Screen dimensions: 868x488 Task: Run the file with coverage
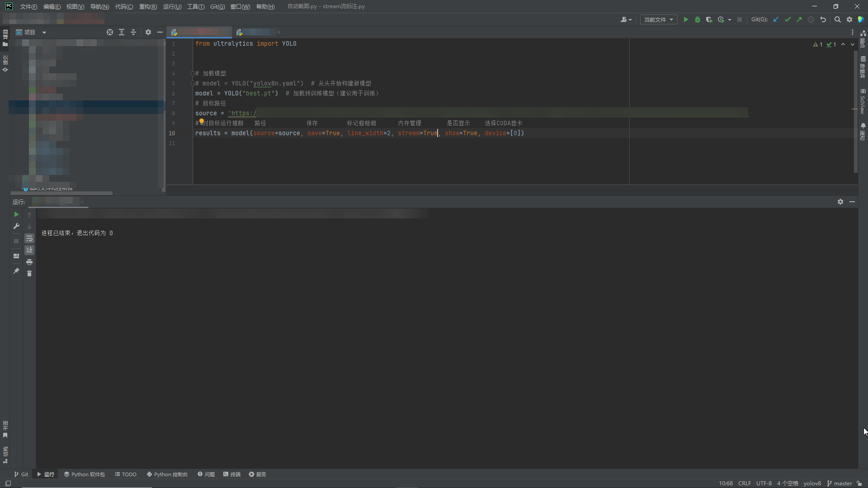pyautogui.click(x=709, y=19)
